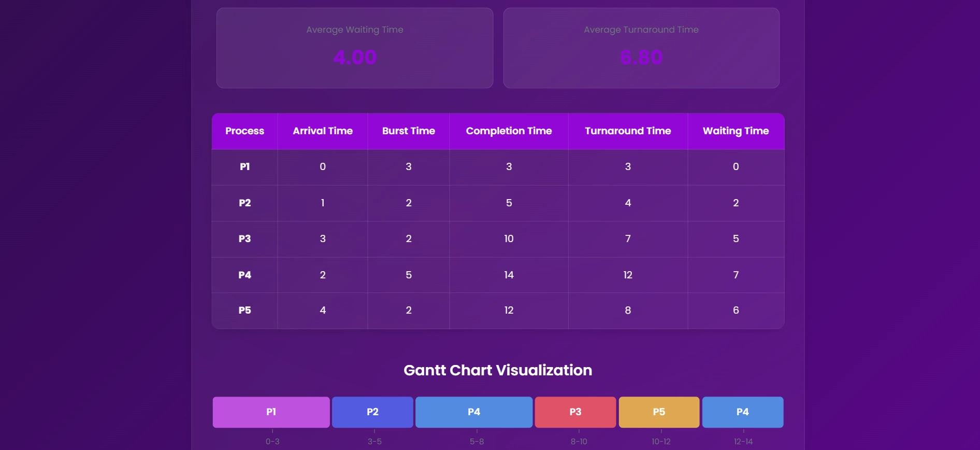Screen dimensions: 980x450
Task: Click the purple P1 Gantt block
Action: (x=271, y=412)
